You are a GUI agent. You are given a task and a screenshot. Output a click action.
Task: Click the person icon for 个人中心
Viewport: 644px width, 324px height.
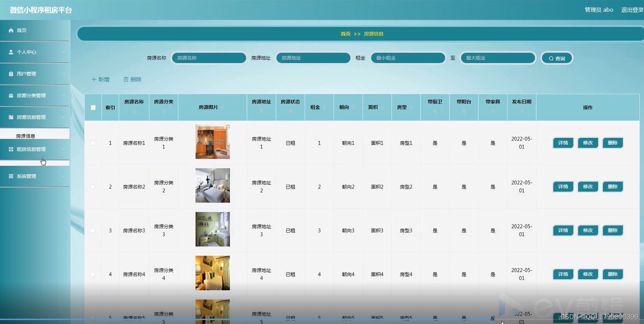point(11,52)
